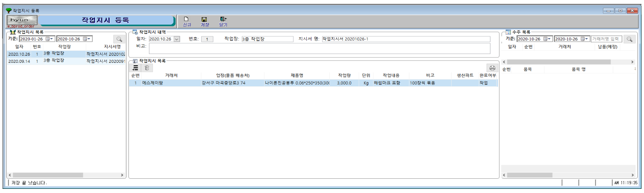
Task: Open the 일자 2020.10.26 dropdown
Action: (x=176, y=39)
